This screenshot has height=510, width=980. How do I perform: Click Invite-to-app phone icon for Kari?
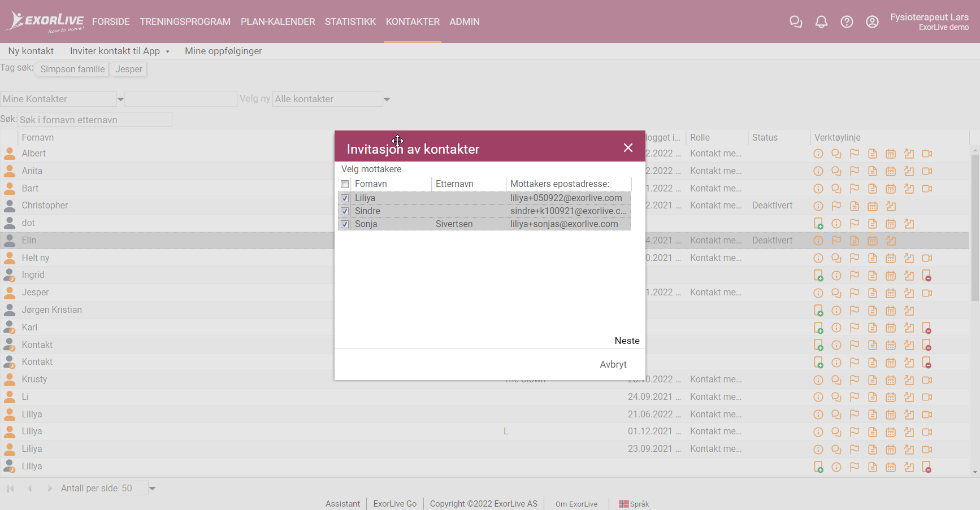tap(818, 328)
